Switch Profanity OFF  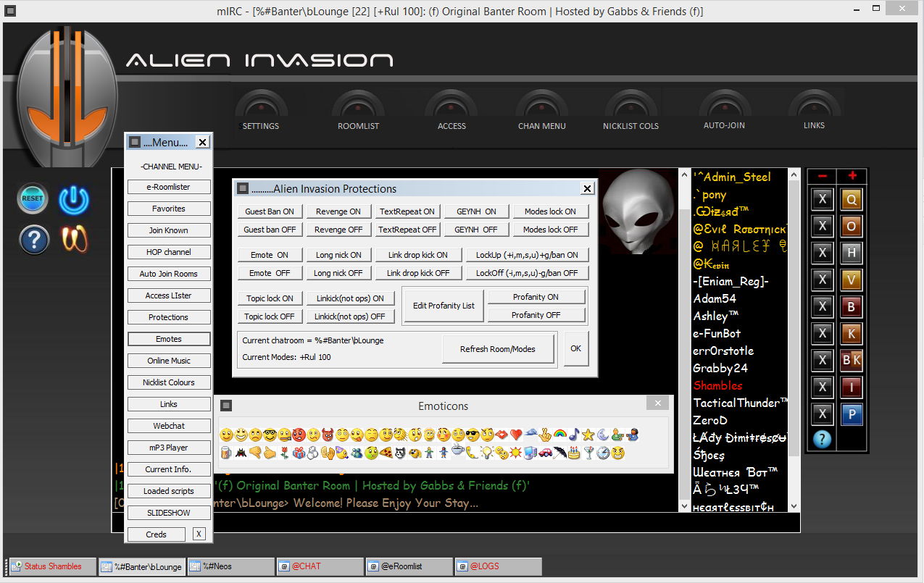click(536, 315)
